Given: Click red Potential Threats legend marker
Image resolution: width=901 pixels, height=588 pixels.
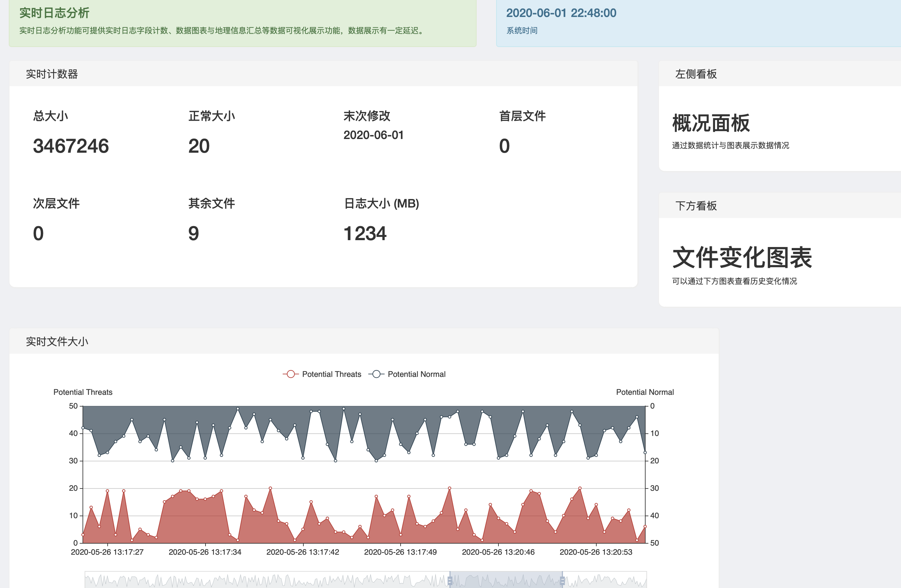Looking at the screenshot, I should (290, 374).
